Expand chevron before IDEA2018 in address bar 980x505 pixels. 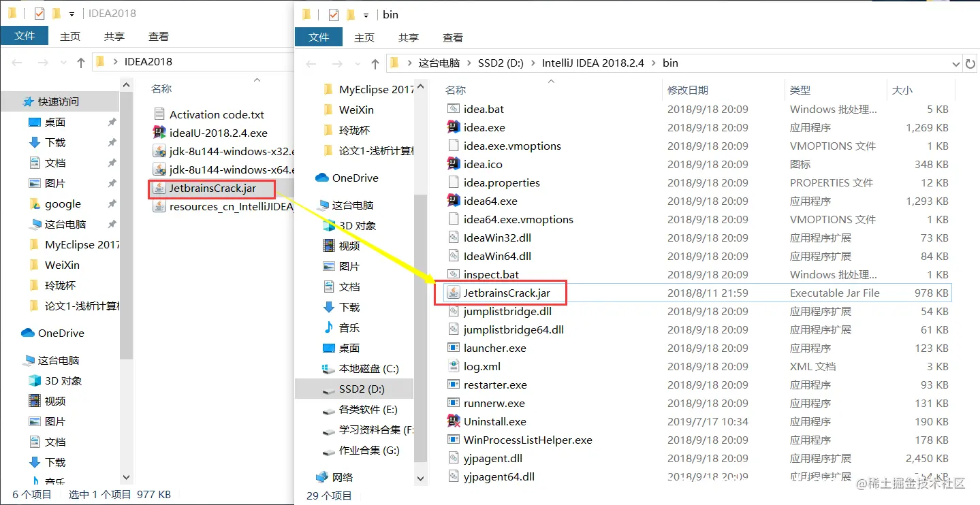click(x=116, y=61)
